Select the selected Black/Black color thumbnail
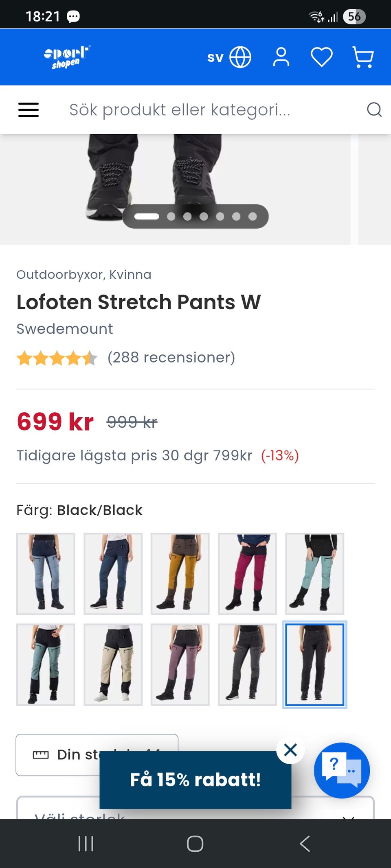The width and height of the screenshot is (391, 868). tap(314, 664)
